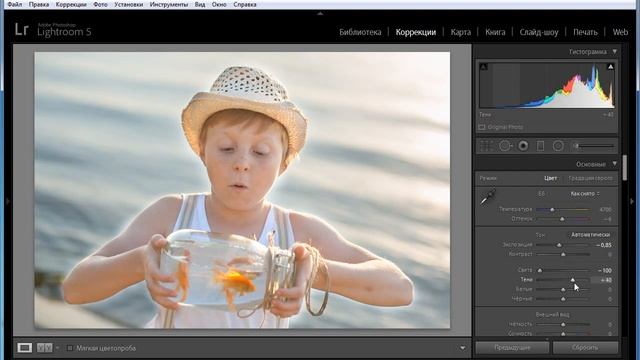640x360 pixels.
Task: Click the Original Photo icon below histogram
Action: point(482,127)
